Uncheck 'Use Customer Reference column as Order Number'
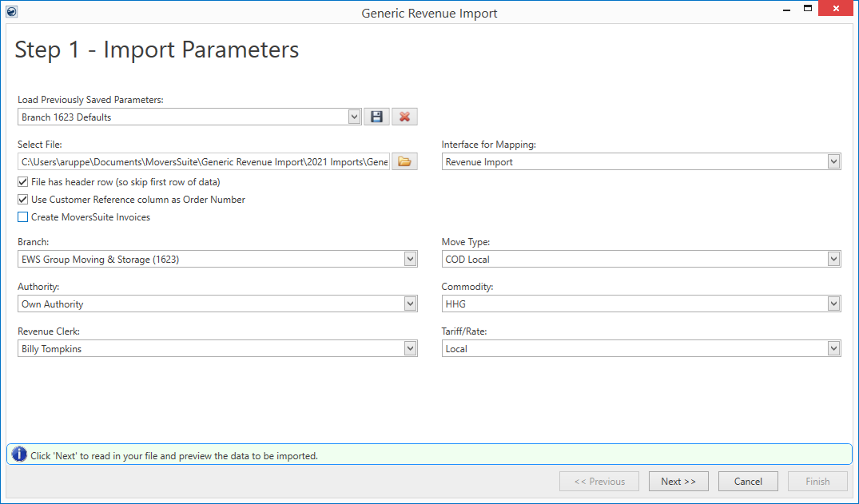 (22, 200)
